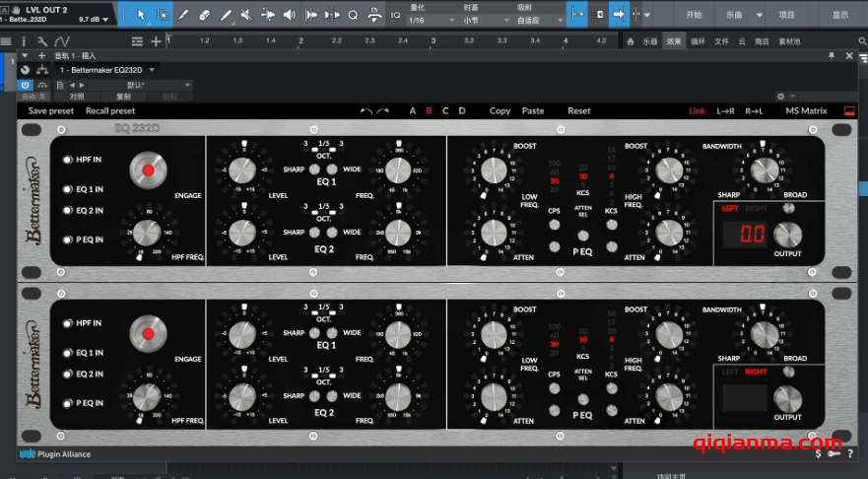The image size is (868, 479).
Task: Toggle HPF IN on upper EQ unit
Action: pos(68,160)
